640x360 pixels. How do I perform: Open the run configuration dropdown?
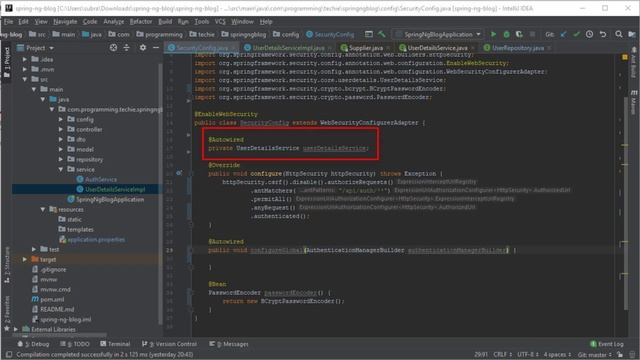coord(438,34)
